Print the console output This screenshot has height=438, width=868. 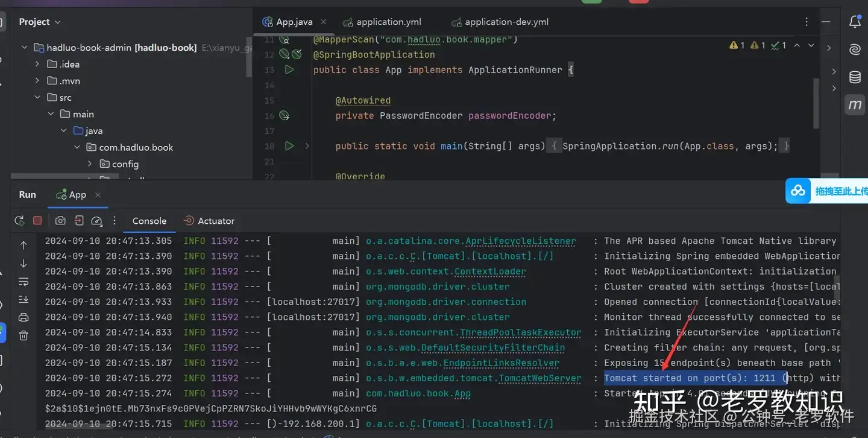[24, 317]
